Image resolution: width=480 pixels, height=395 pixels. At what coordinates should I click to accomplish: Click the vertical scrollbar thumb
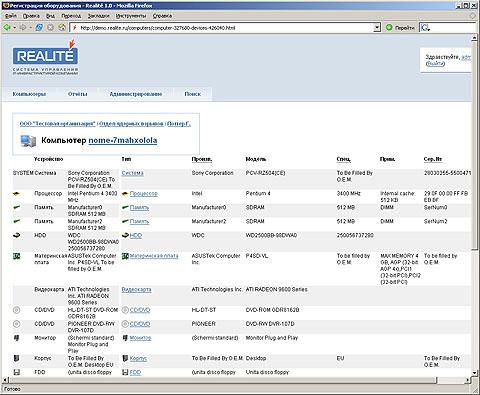coord(475,145)
